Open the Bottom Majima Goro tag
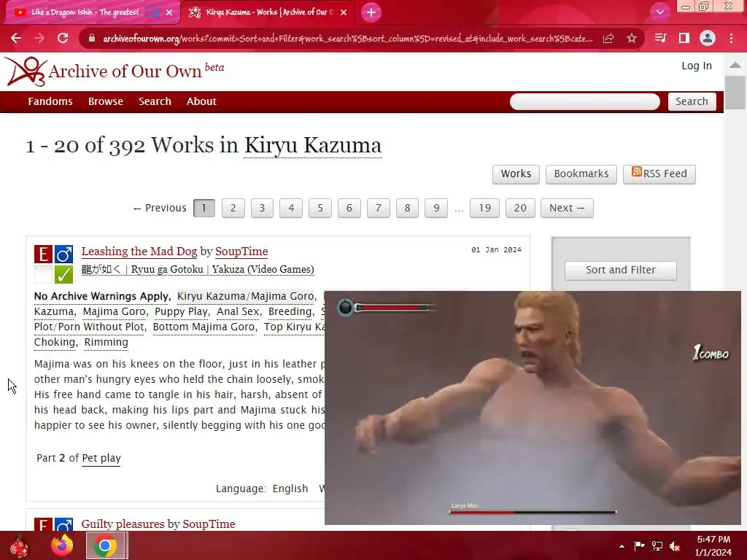The height and width of the screenshot is (560, 747). (204, 327)
